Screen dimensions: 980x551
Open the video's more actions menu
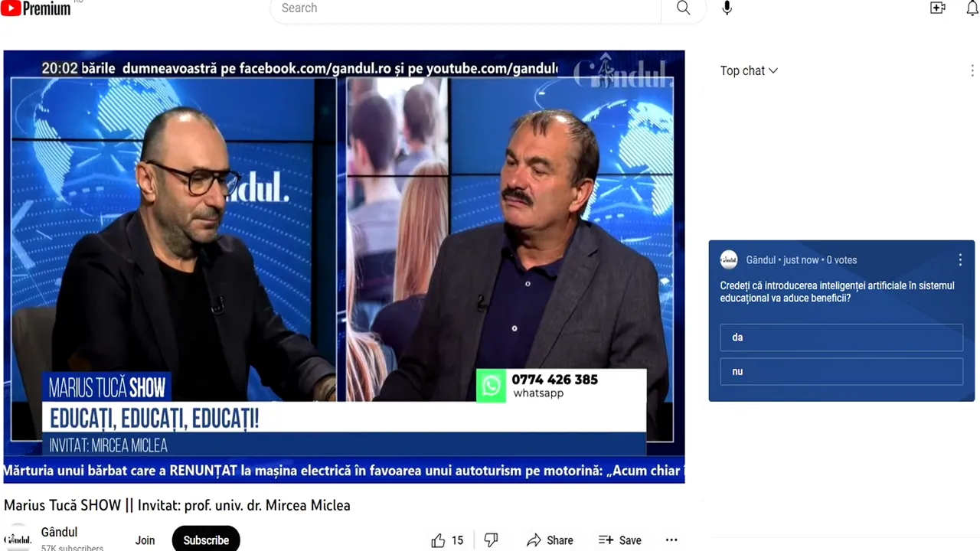click(671, 540)
